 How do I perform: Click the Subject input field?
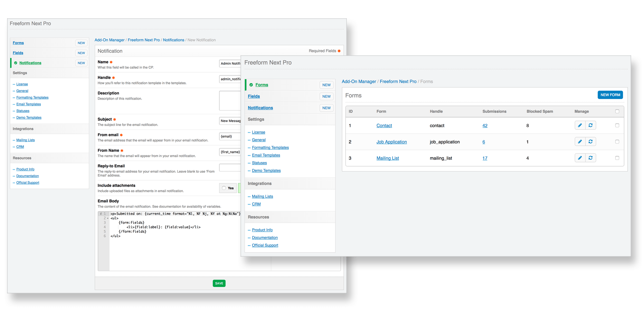230,121
